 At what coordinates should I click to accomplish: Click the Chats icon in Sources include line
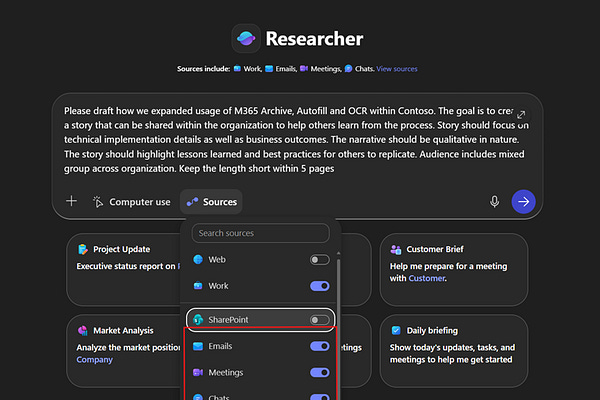348,69
